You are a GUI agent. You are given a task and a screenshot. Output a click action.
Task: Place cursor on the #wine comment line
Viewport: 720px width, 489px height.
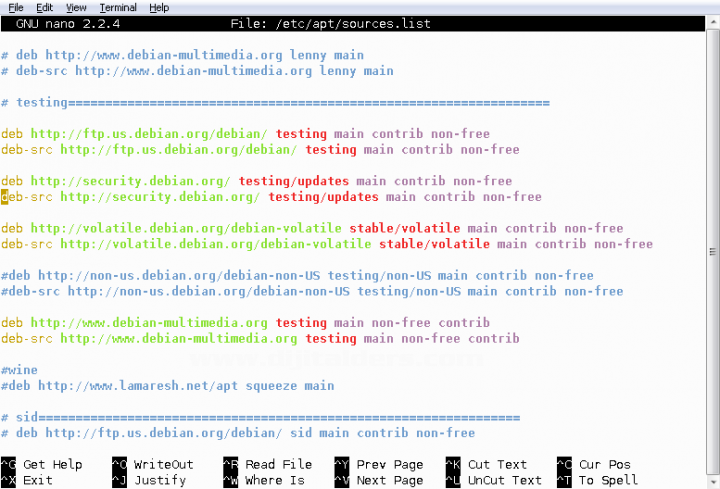tap(19, 370)
